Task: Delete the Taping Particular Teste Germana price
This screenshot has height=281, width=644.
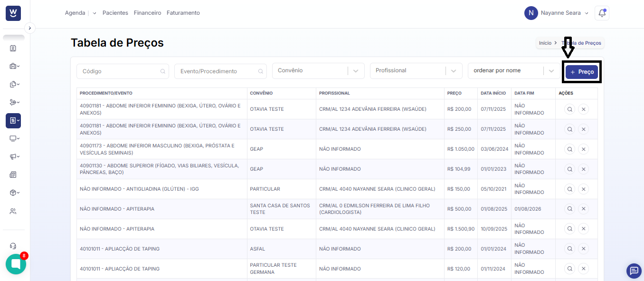Action: tap(584, 269)
